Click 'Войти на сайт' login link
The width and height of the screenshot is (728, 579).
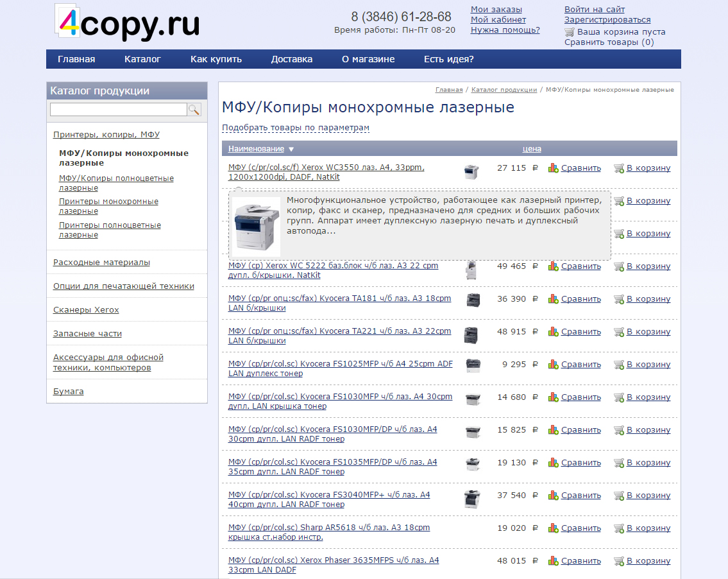595,9
